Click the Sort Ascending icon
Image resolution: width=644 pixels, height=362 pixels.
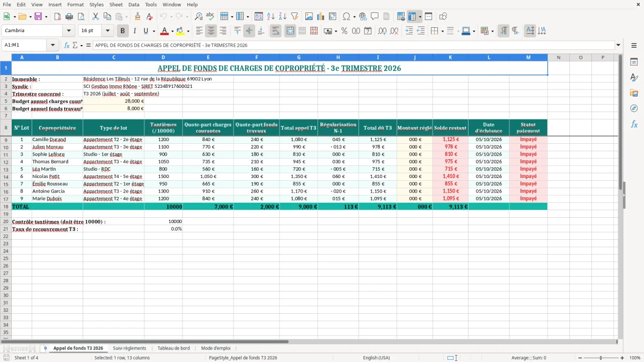point(271,17)
